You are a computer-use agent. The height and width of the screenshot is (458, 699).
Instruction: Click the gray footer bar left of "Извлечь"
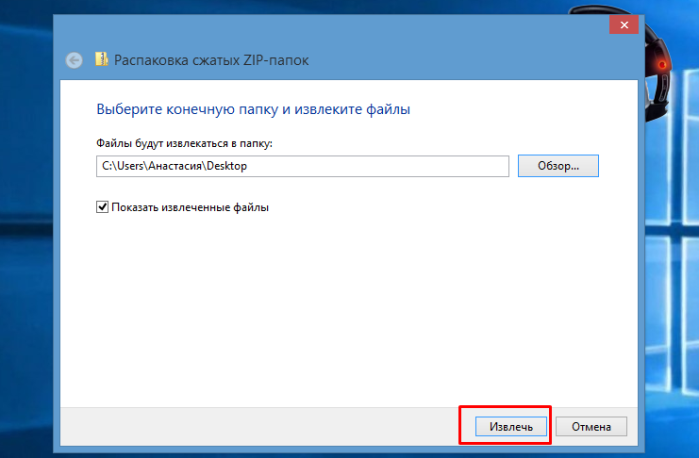click(259, 426)
